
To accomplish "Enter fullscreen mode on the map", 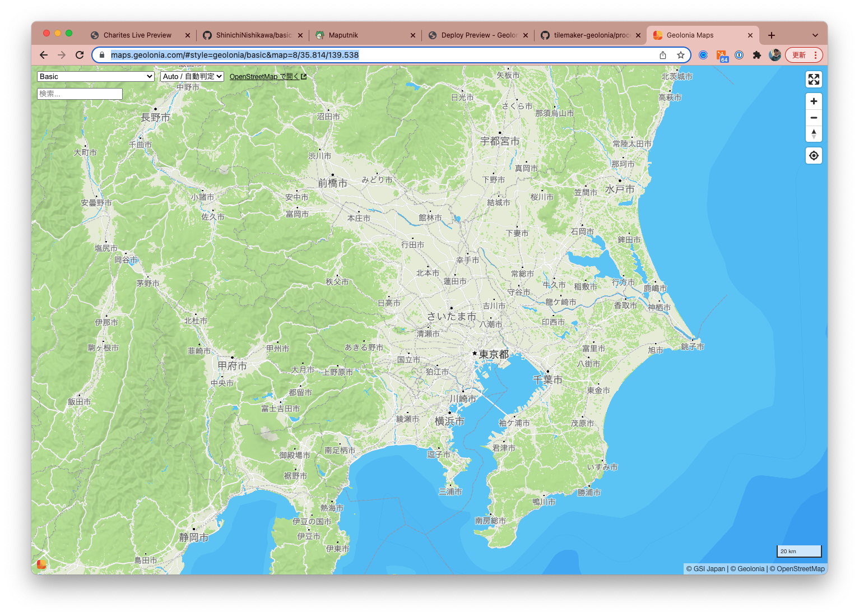I will pos(814,80).
